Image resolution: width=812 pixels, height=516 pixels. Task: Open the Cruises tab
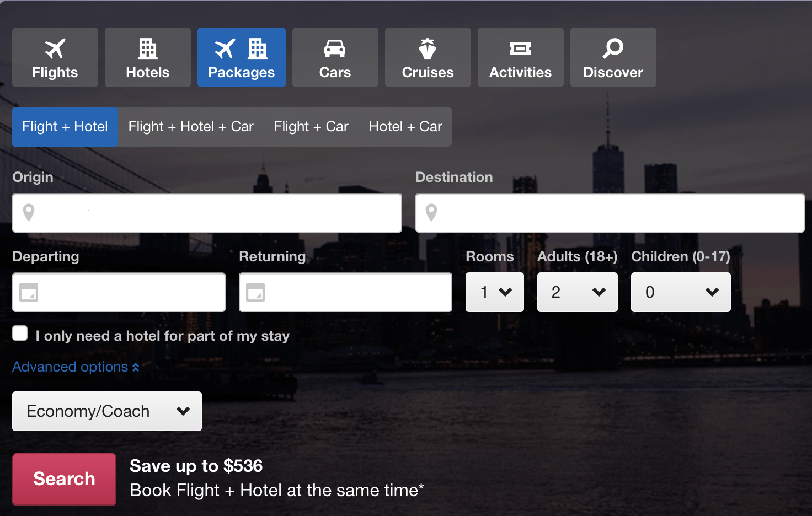click(428, 57)
